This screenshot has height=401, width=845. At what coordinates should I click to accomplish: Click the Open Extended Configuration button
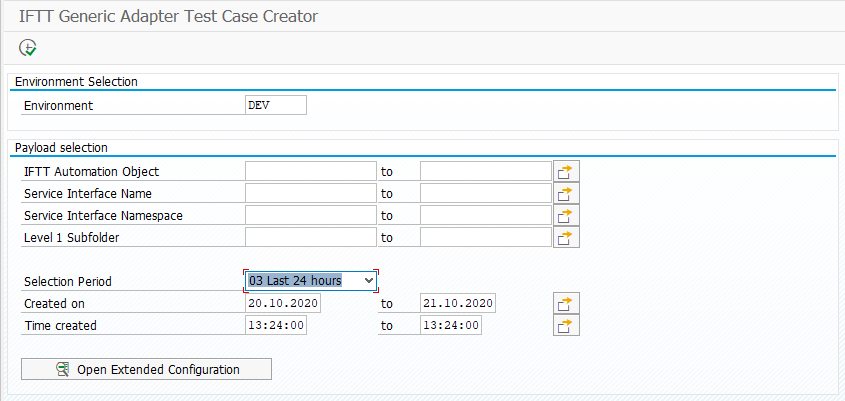pos(146,369)
